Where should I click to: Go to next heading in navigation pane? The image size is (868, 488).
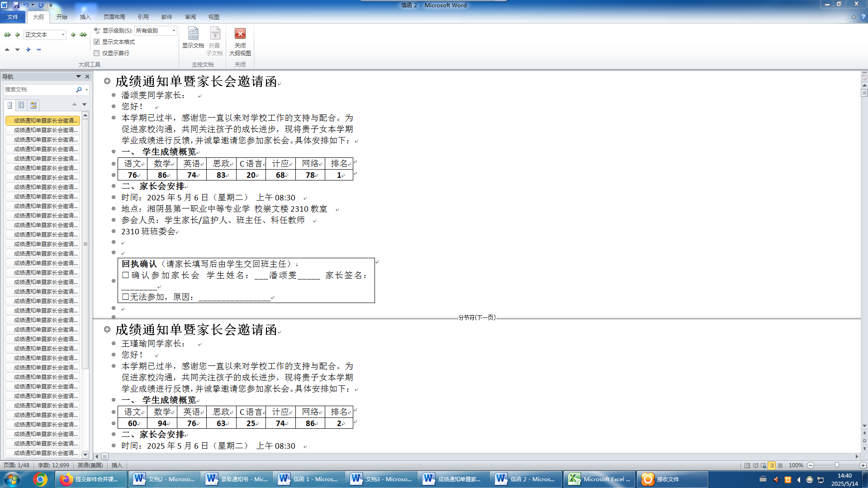pos(84,105)
